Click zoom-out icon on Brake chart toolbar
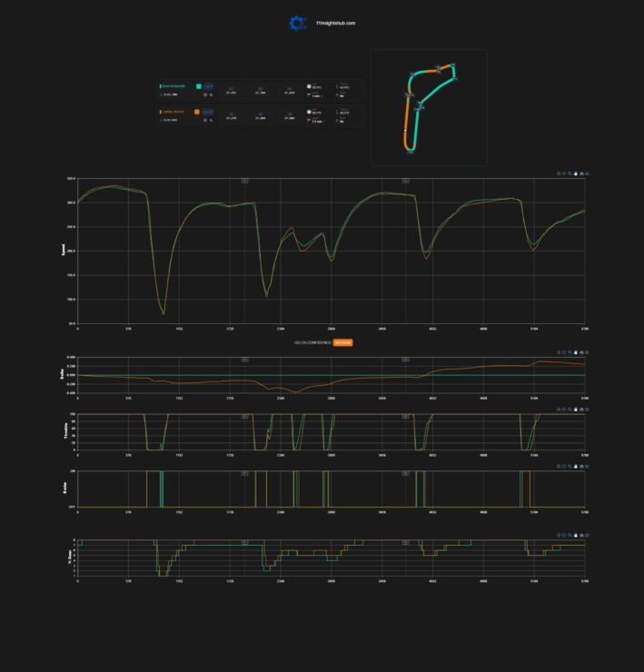644x672 pixels. point(564,466)
